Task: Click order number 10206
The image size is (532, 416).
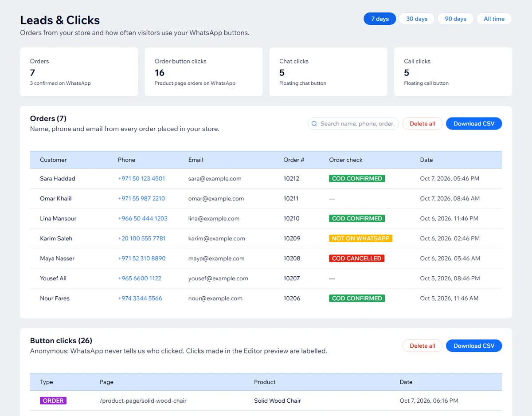Action: coord(292,298)
